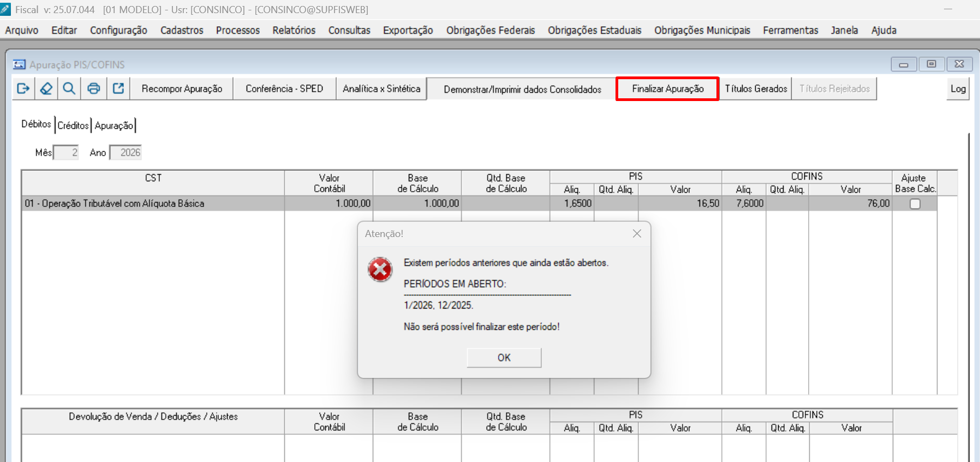Click the export arrow toolbar icon

click(118, 88)
